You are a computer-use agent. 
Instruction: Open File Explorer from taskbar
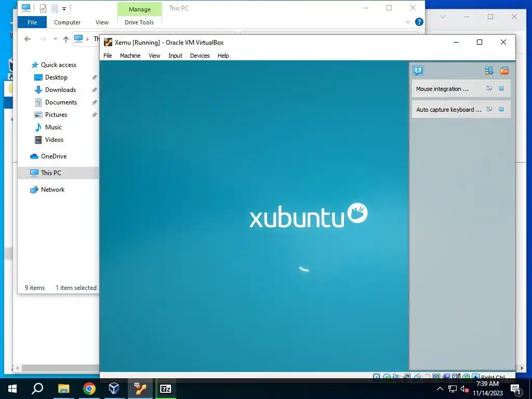tap(63, 389)
